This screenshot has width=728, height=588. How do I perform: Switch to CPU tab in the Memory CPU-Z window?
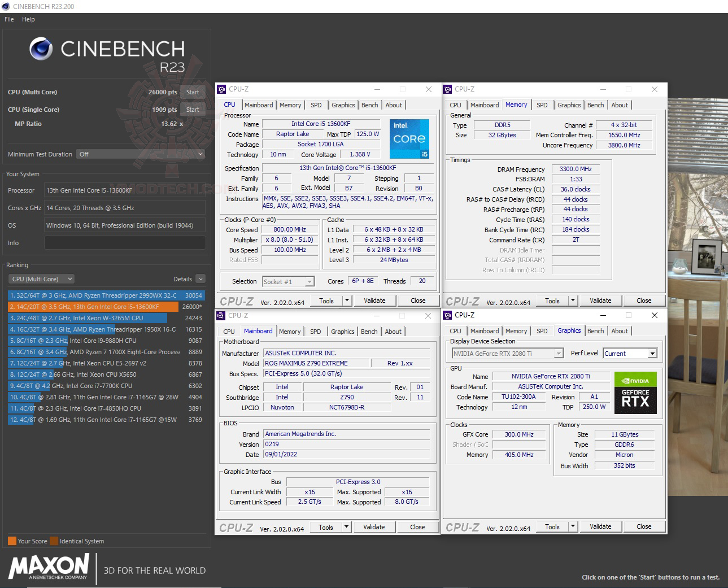click(x=456, y=105)
